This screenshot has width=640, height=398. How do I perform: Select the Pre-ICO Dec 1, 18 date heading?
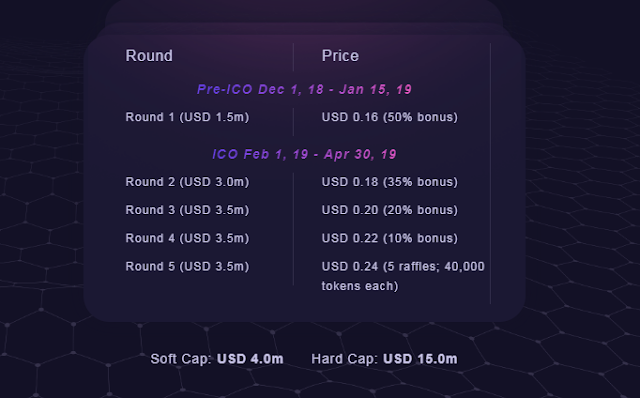304,89
